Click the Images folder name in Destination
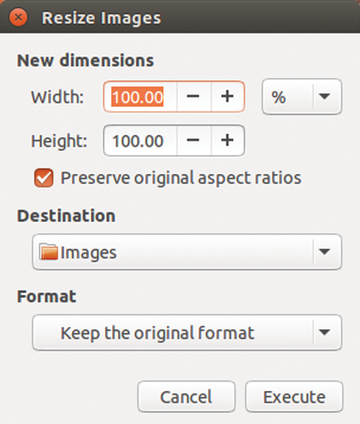 89,253
